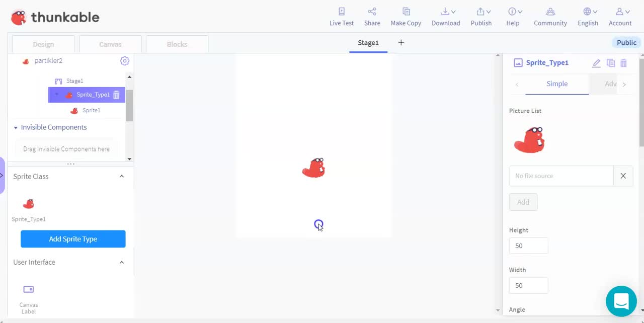
Task: Edit the Height value field
Action: (528, 246)
